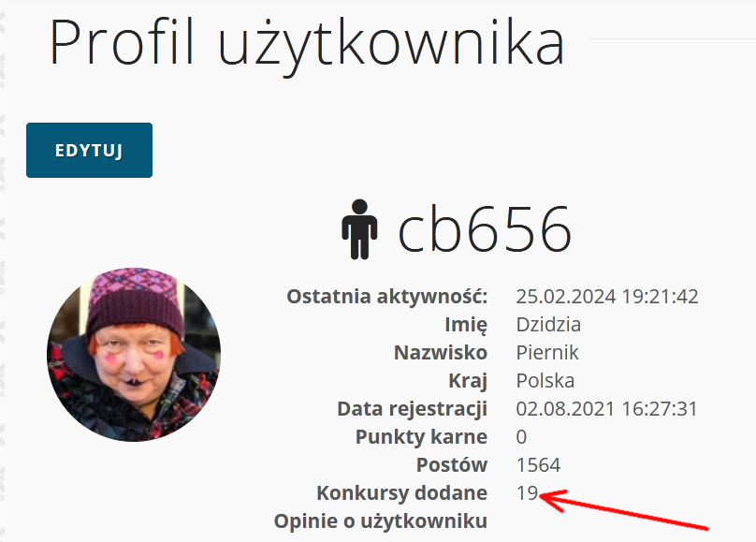Image resolution: width=756 pixels, height=542 pixels.
Task: Click the Kraj value Polska
Action: tap(545, 380)
